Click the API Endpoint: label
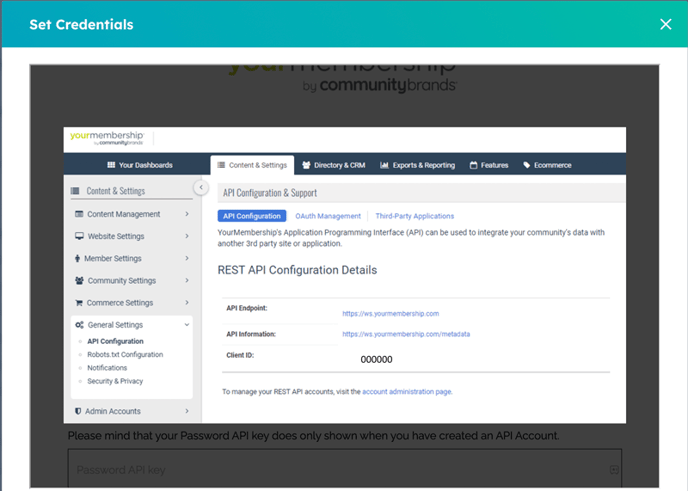The height and width of the screenshot is (491, 688). 247,308
